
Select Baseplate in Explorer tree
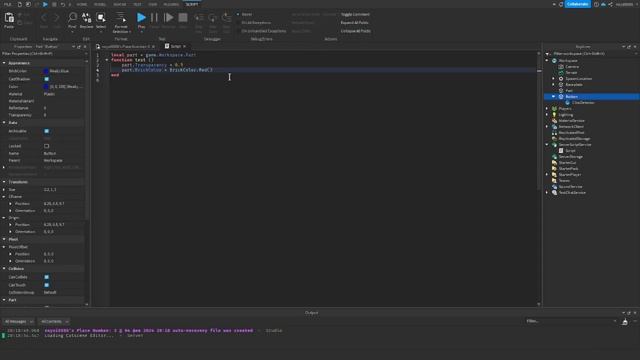573,84
